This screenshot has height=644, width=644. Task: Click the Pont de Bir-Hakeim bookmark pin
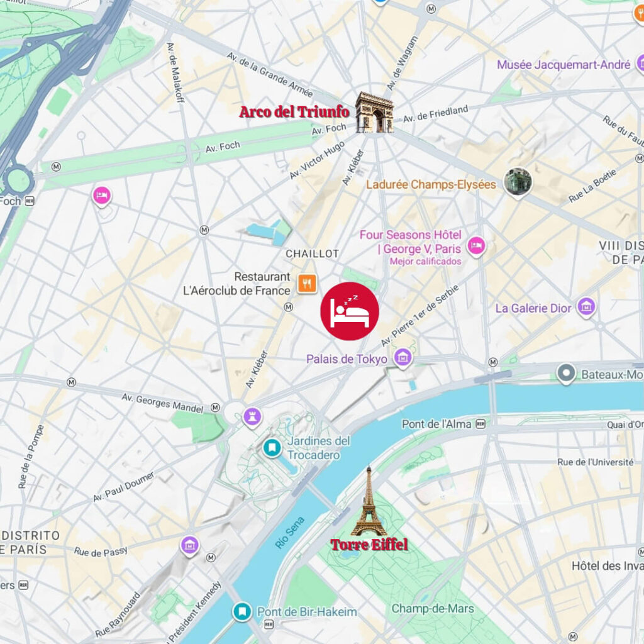[242, 612]
